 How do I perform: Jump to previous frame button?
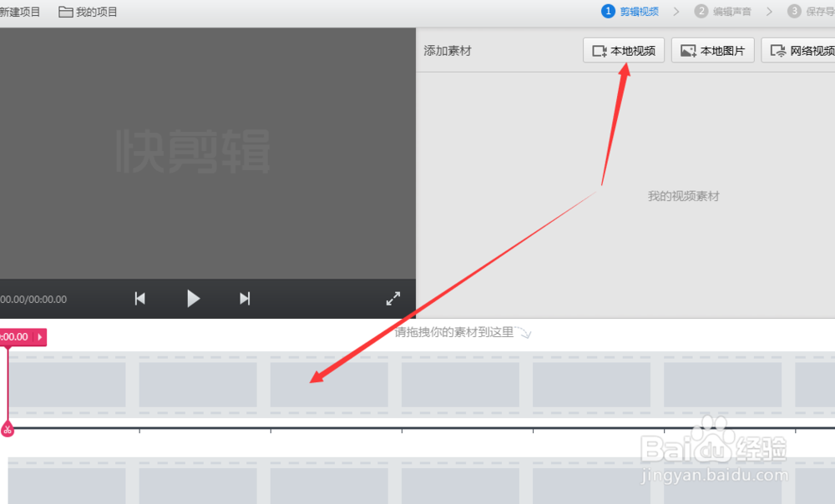140,299
